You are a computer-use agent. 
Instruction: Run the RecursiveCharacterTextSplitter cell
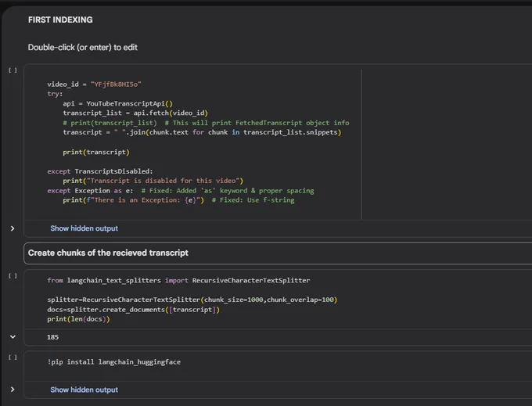pos(13,276)
